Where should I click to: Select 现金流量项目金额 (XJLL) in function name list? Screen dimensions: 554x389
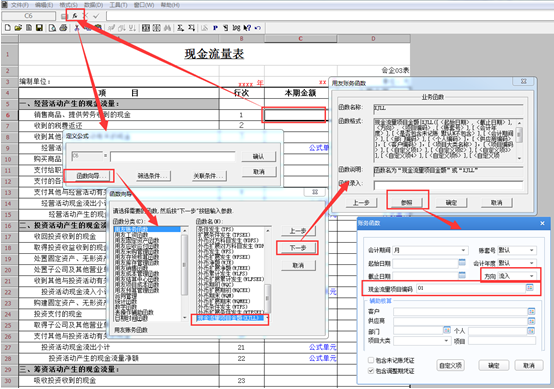[x=230, y=318]
